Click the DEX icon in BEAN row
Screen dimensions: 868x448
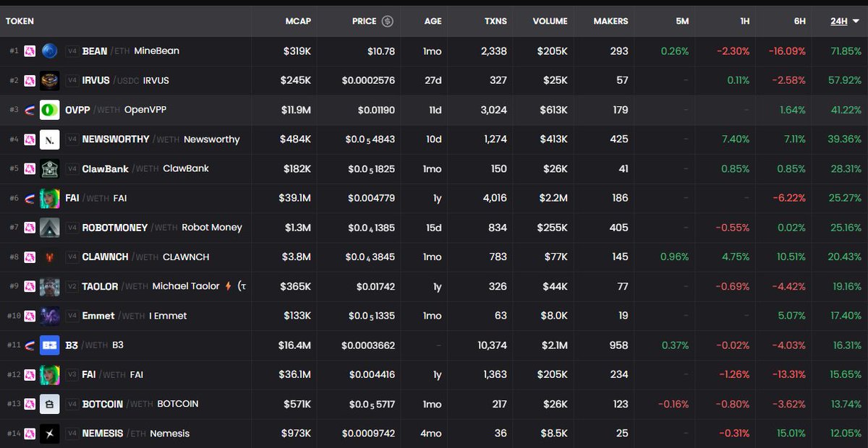tap(30, 51)
